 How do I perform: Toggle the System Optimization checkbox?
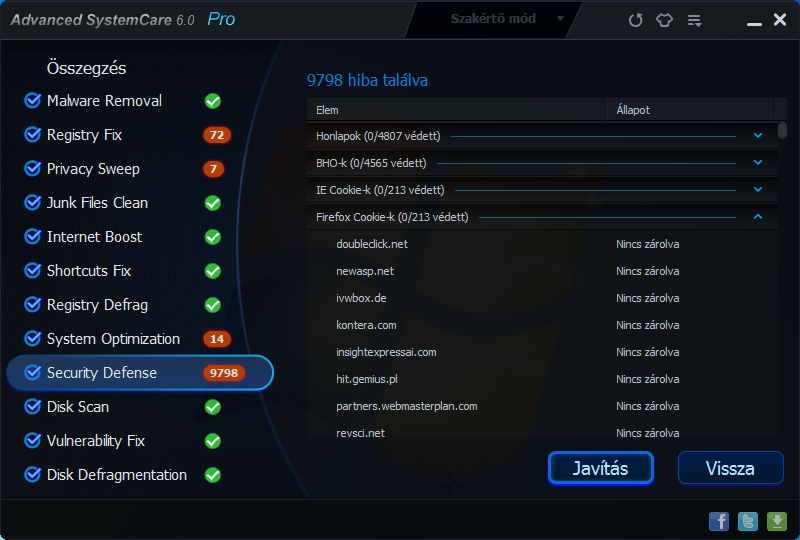click(x=33, y=338)
